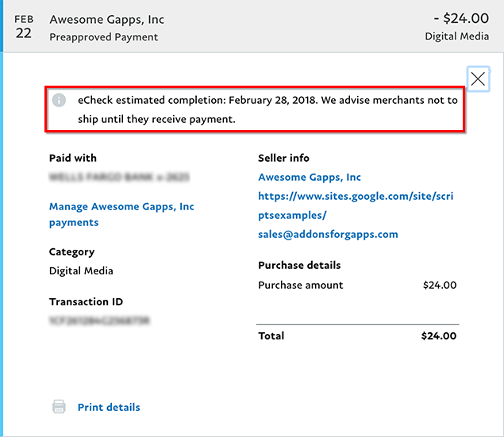Close the transaction details panel
Screen dimensions: 504x437
point(478,79)
